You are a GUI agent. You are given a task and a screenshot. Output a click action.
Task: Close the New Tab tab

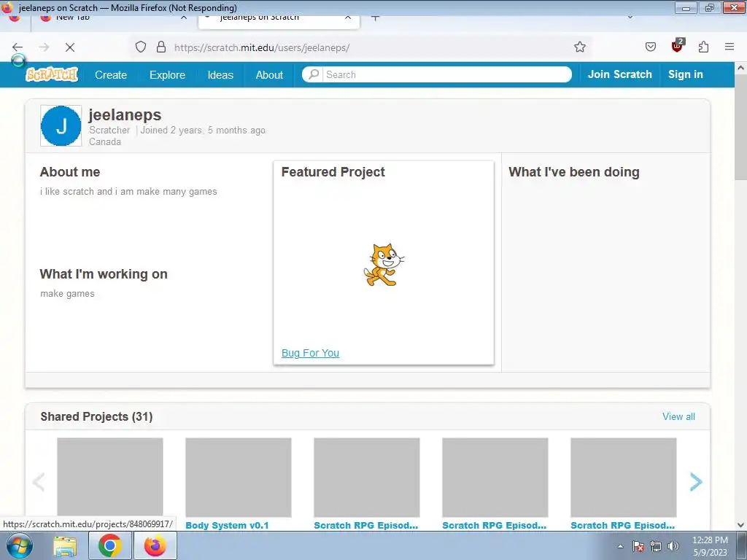184,18
